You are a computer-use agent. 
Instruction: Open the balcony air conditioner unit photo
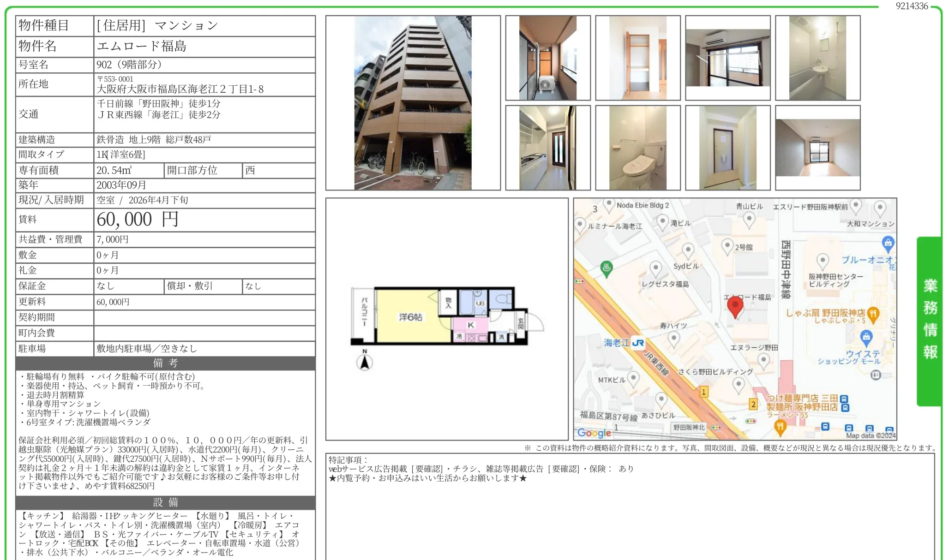pos(547,58)
